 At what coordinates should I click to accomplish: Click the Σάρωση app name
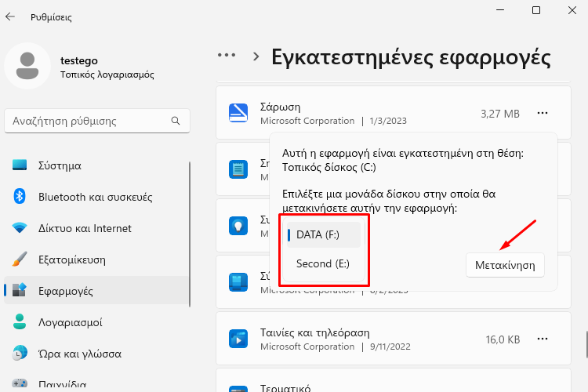(x=280, y=107)
